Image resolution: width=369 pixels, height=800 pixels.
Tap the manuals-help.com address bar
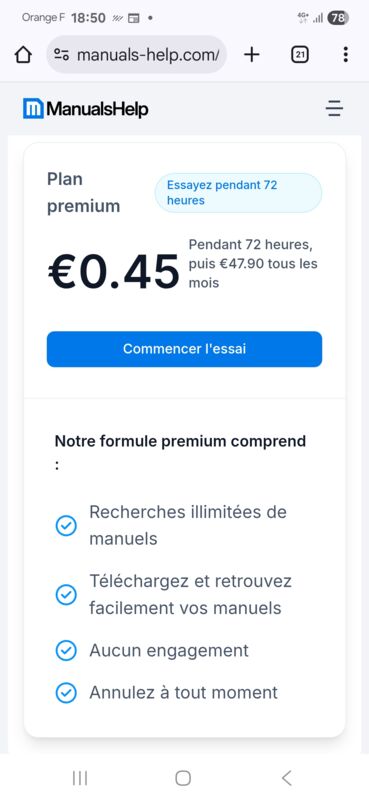(137, 55)
